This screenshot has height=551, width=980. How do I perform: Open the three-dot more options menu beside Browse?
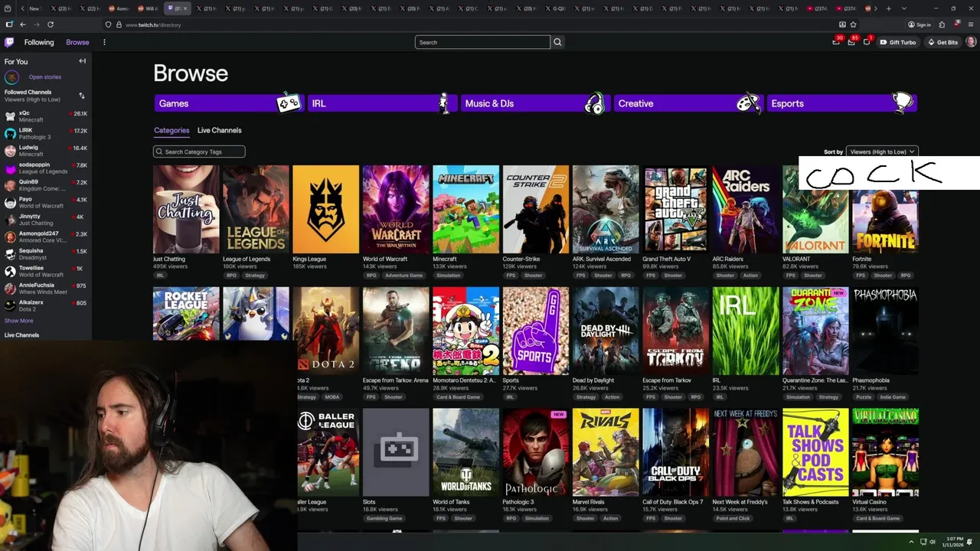pyautogui.click(x=104, y=42)
